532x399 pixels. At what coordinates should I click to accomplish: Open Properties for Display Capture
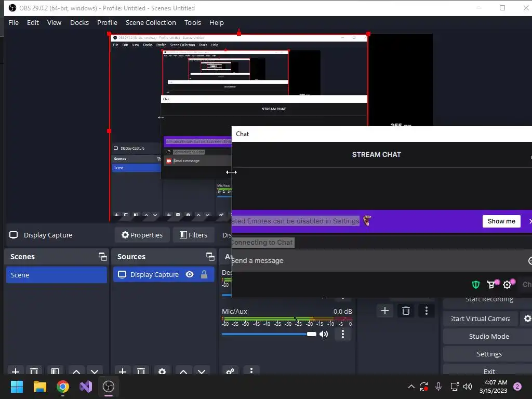[x=142, y=235]
